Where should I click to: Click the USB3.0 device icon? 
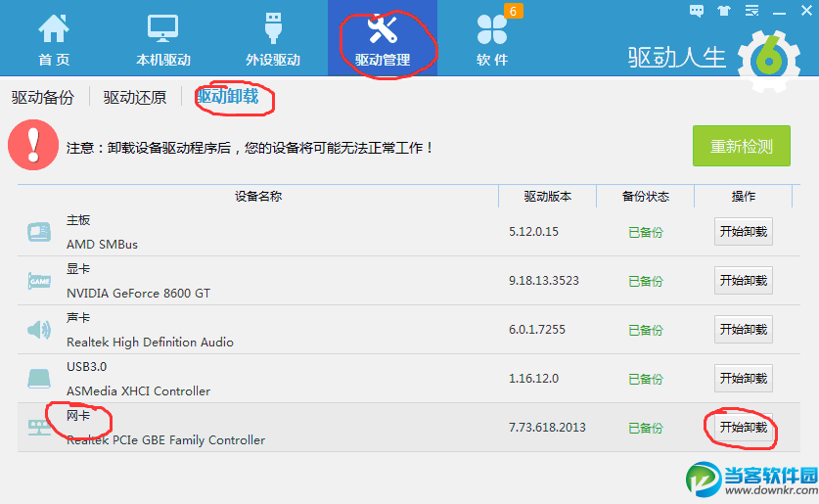(x=39, y=379)
